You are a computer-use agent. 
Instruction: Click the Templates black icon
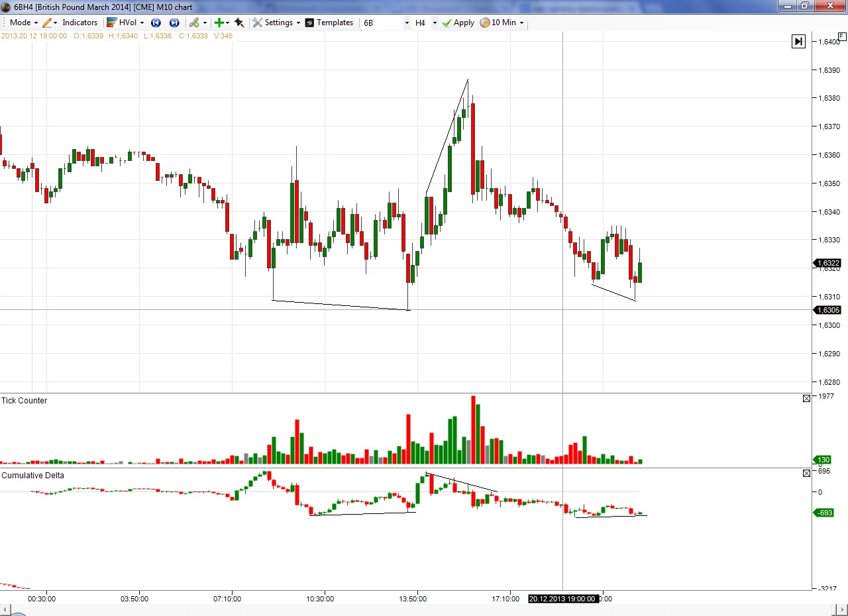(309, 23)
